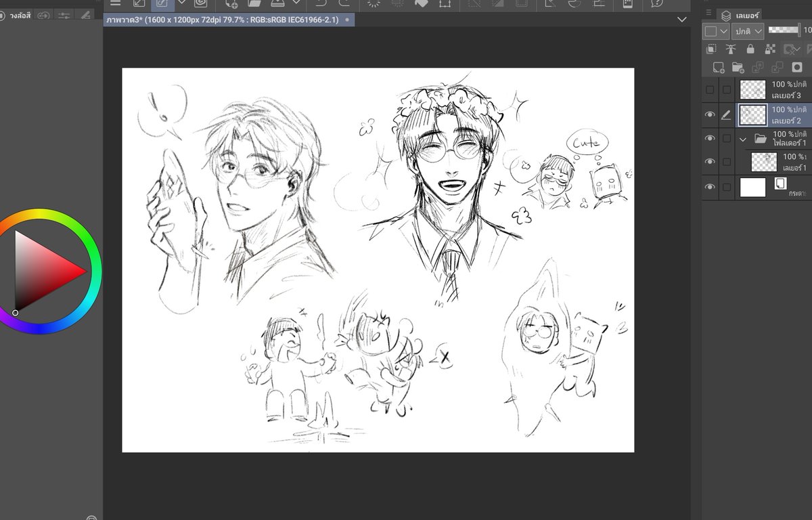The image size is (812, 520).
Task: Show เลเยอร์ 3 with its empty visibility box
Action: [710, 89]
